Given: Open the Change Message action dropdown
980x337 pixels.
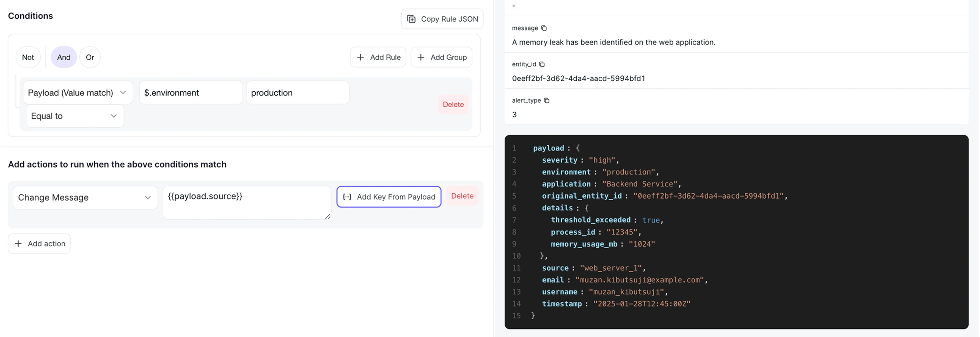Looking at the screenshot, I should coord(85,197).
